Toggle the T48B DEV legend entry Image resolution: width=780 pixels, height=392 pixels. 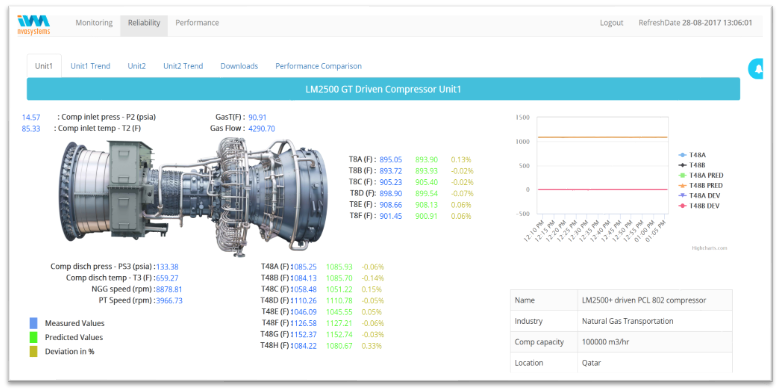point(699,205)
